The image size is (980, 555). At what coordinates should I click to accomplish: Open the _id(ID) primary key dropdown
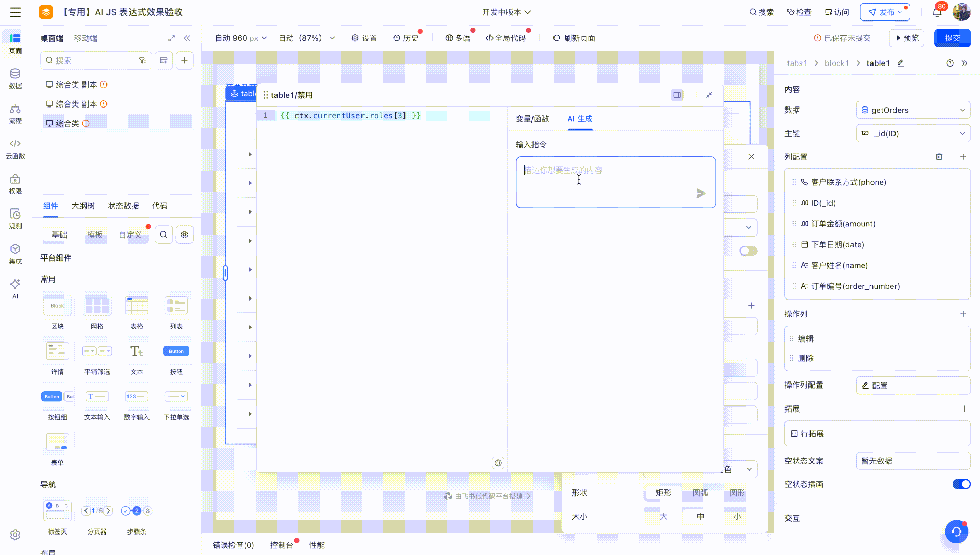(x=913, y=134)
